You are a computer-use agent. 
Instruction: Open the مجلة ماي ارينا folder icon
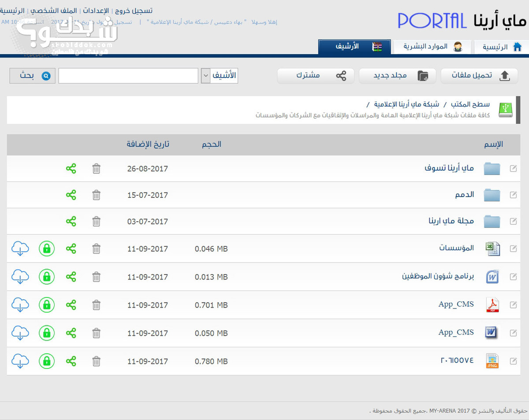pos(492,221)
